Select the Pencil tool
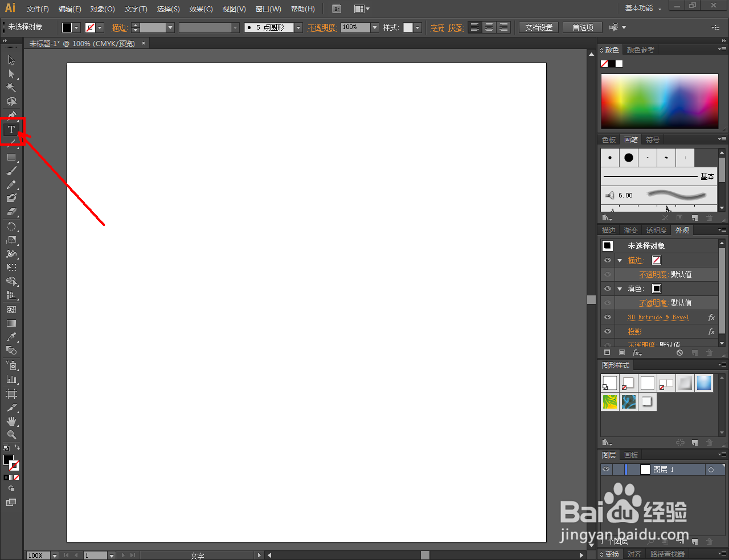729x560 pixels. 11,184
